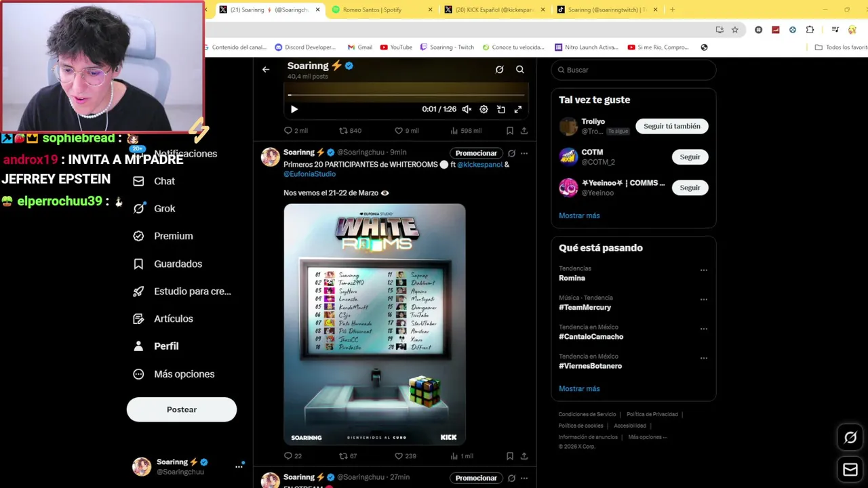Click Mostrar más under Tal vez te guste
The image size is (868, 488).
(579, 216)
